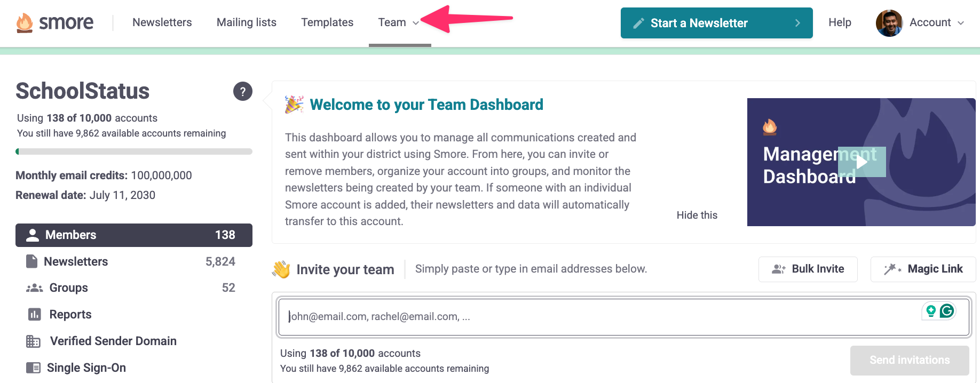Click the account profile avatar
The height and width of the screenshot is (383, 980).
pos(889,23)
